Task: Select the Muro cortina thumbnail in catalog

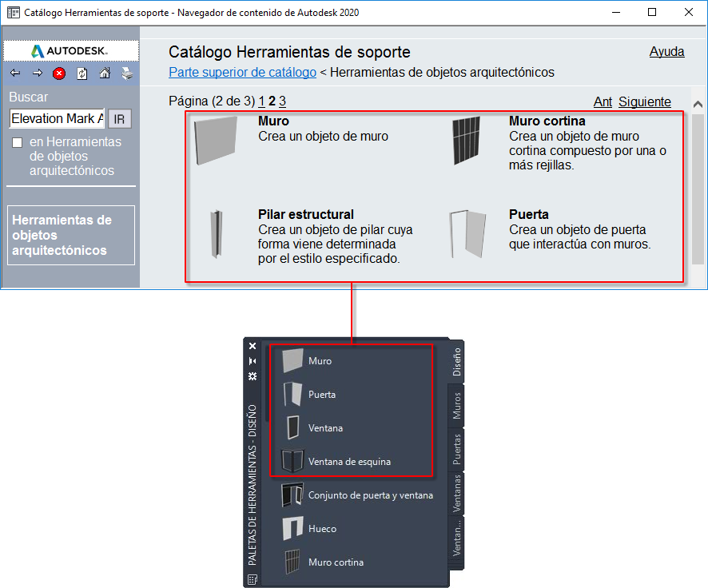Action: 466,141
